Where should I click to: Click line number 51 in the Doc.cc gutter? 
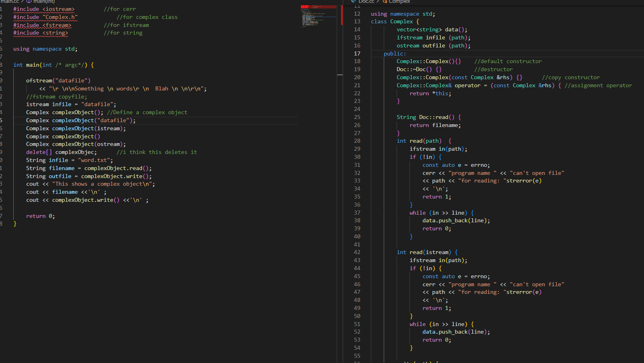coord(357,324)
